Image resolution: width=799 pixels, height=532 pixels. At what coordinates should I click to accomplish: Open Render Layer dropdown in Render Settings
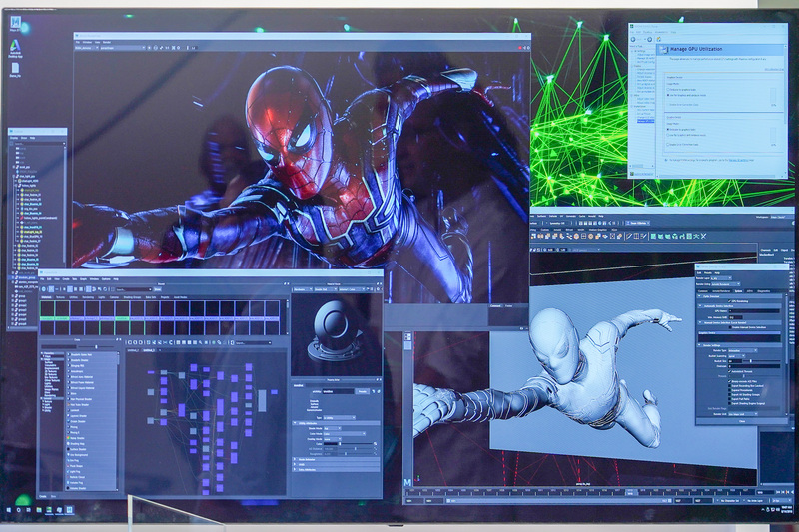click(721, 278)
